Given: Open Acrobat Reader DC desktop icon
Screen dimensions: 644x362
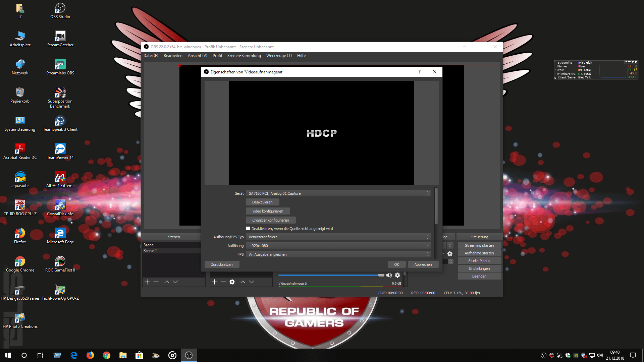Looking at the screenshot, I should [x=20, y=152].
